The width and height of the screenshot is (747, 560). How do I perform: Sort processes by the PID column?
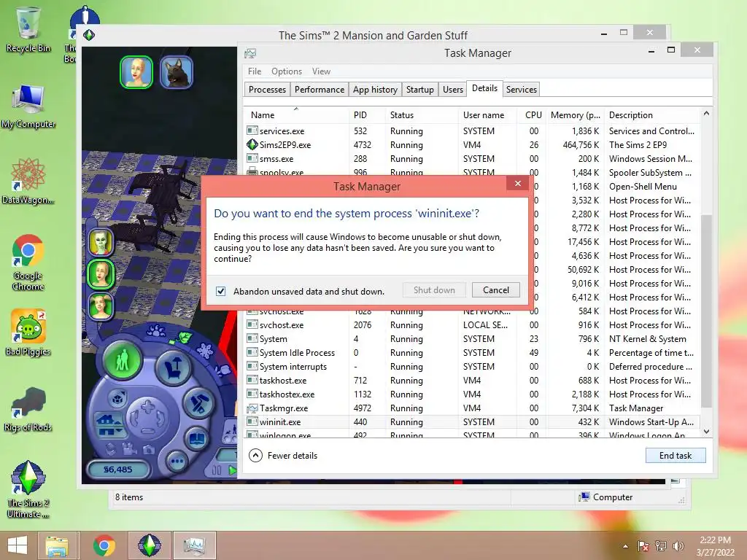coord(367,114)
